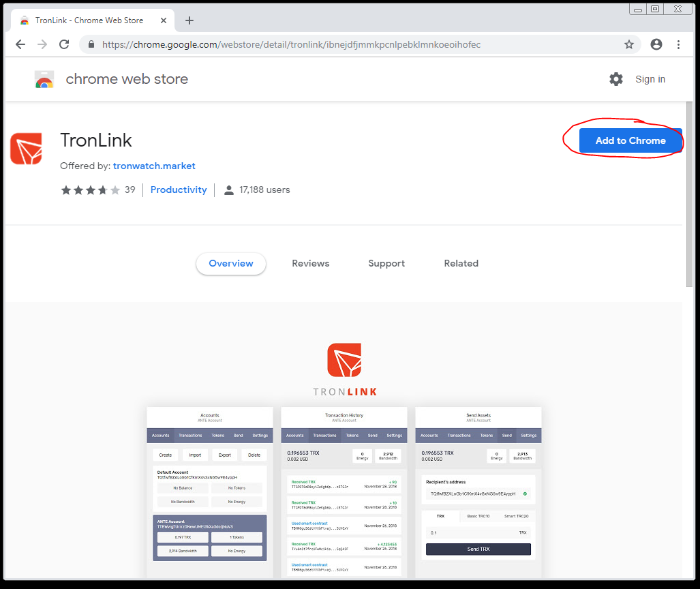
Task: Click the Chrome Web Store logo
Action: (44, 79)
